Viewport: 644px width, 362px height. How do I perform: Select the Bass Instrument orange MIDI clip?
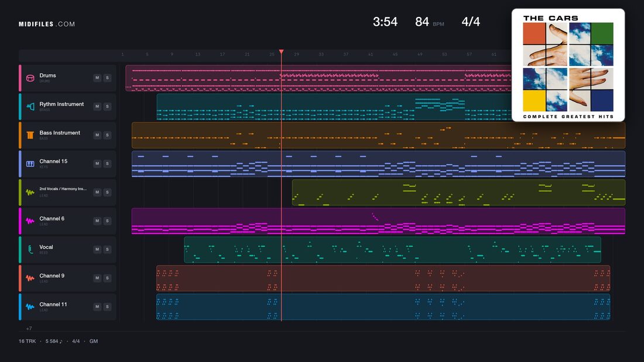[378, 135]
